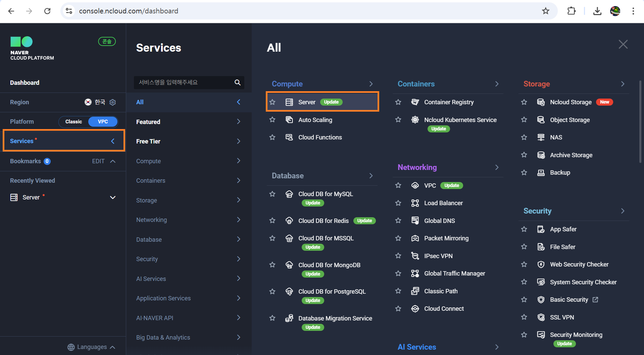
Task: Click the Ncloud Storage icon
Action: 541,102
